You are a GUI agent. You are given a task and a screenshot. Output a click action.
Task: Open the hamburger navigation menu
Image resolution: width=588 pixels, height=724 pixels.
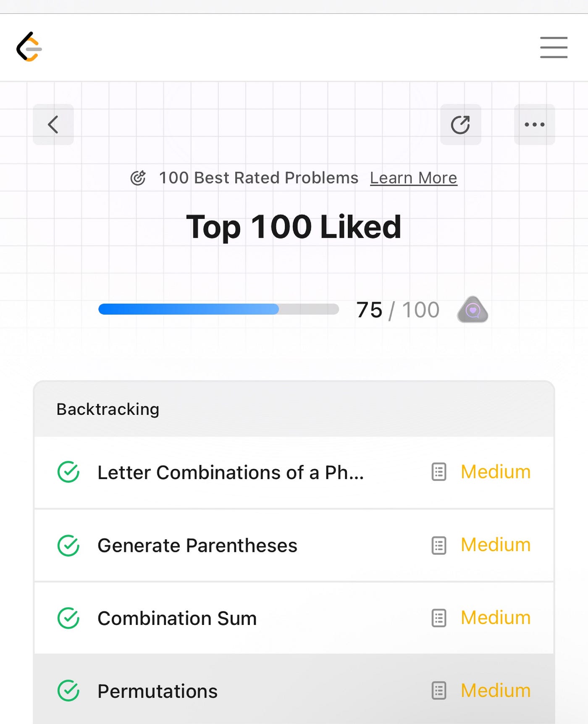[x=554, y=47]
